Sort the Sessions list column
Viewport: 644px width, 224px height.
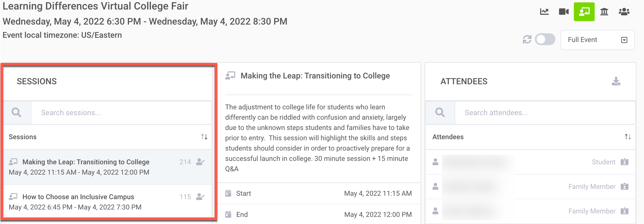coord(204,137)
